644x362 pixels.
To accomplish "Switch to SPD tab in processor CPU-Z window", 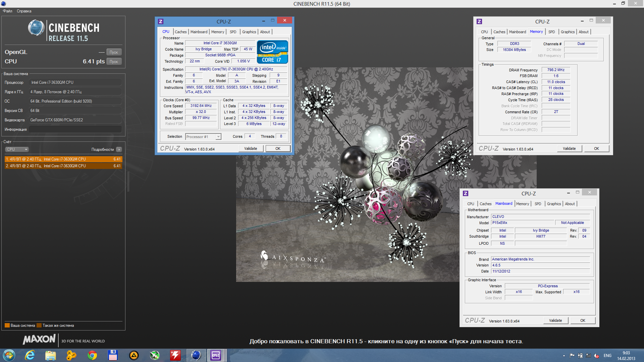I will 233,32.
